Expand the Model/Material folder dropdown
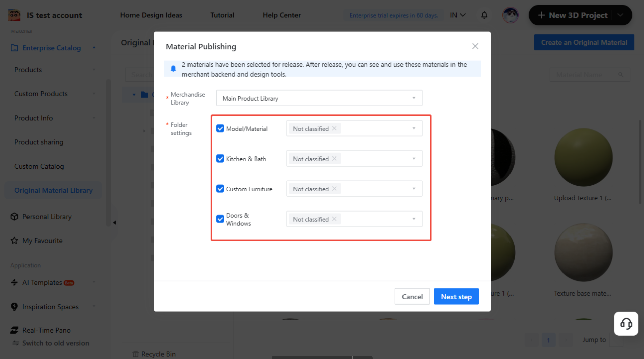 click(414, 128)
